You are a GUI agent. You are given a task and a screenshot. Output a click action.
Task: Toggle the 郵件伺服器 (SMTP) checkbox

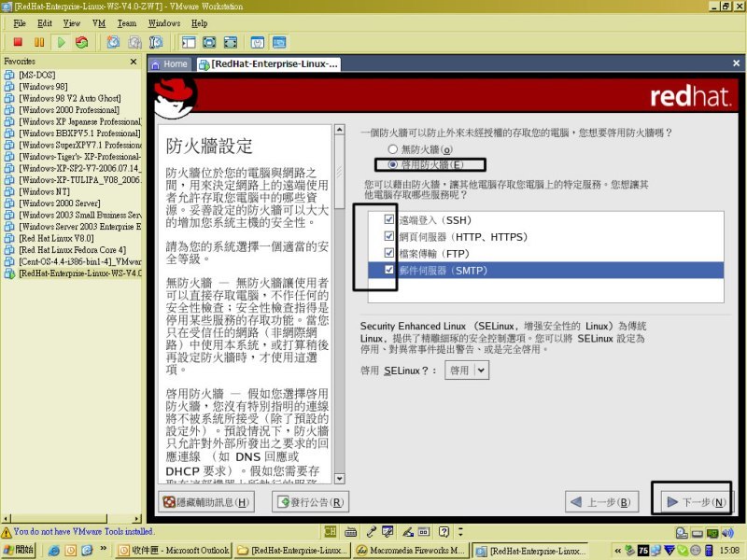point(388,270)
